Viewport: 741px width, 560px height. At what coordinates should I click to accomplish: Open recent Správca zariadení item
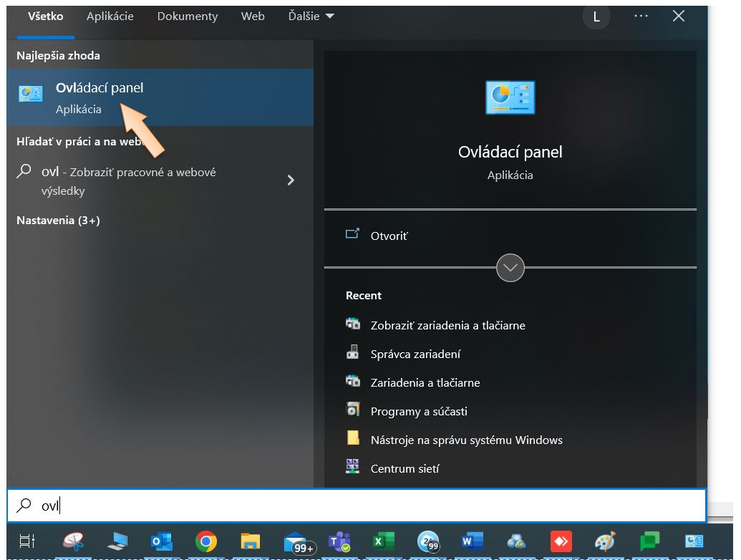[415, 354]
